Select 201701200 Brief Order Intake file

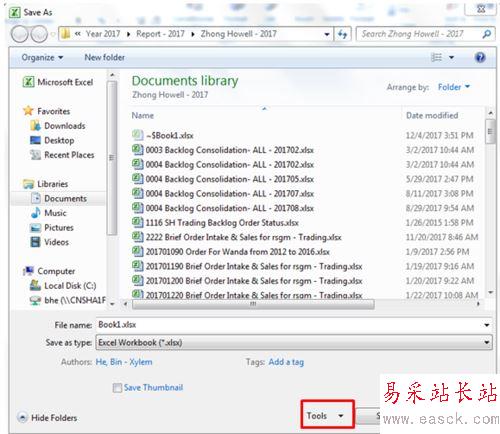click(247, 281)
